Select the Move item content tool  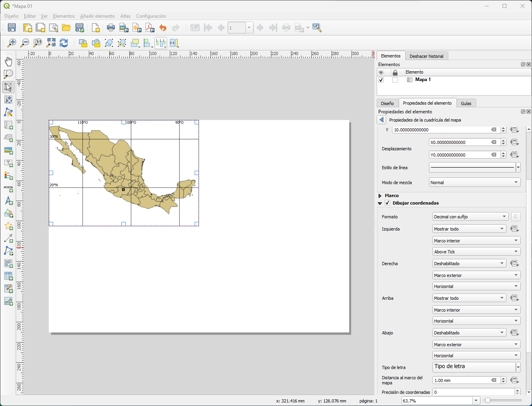pyautogui.click(x=8, y=100)
